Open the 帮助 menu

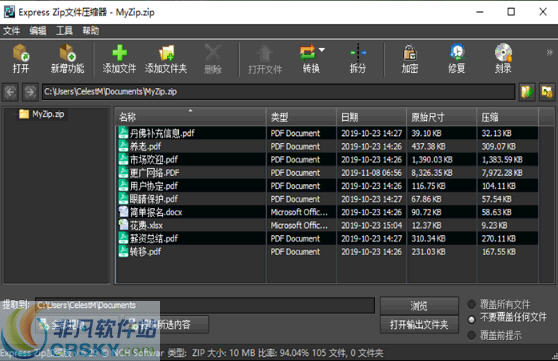[91, 31]
